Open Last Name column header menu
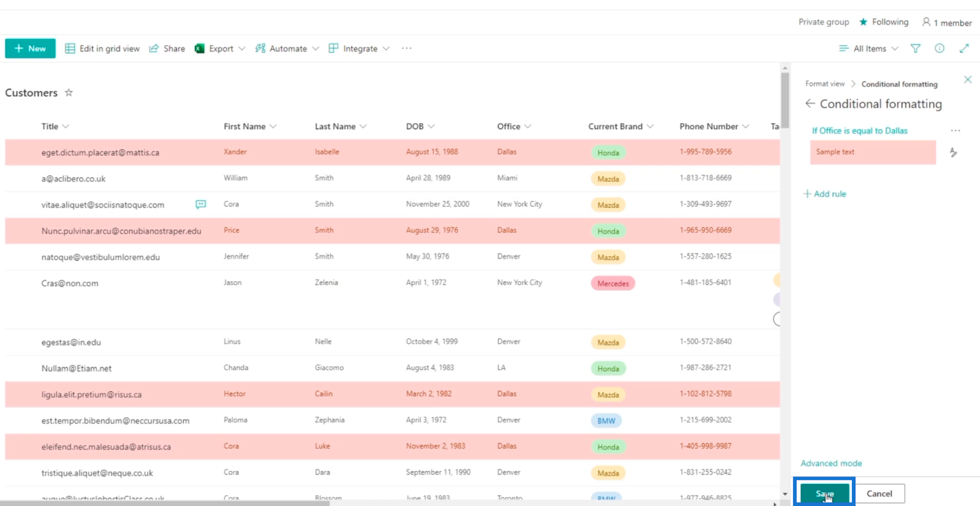The width and height of the screenshot is (980, 506). (x=341, y=126)
